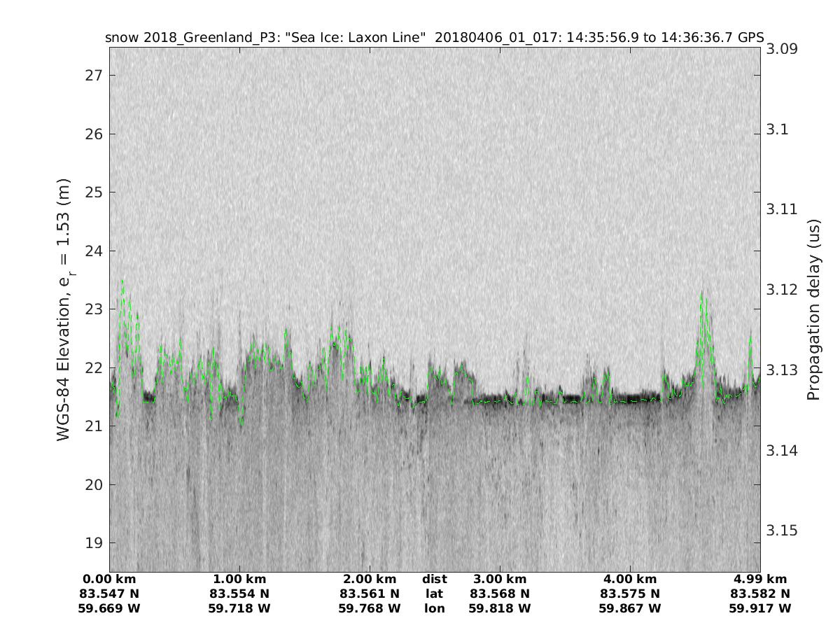Click the "4.99 km" distance label
Viewport: 840px width, 630px height.
[760, 579]
